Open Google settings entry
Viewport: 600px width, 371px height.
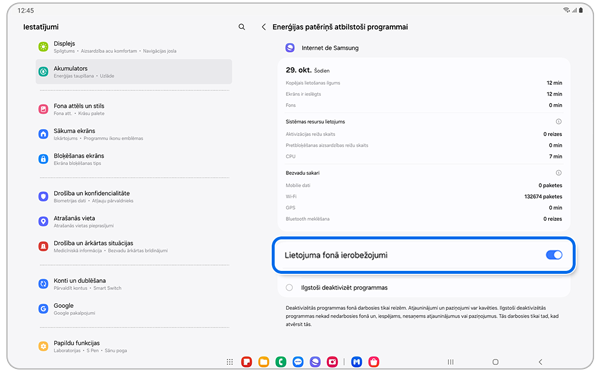pyautogui.click(x=134, y=309)
